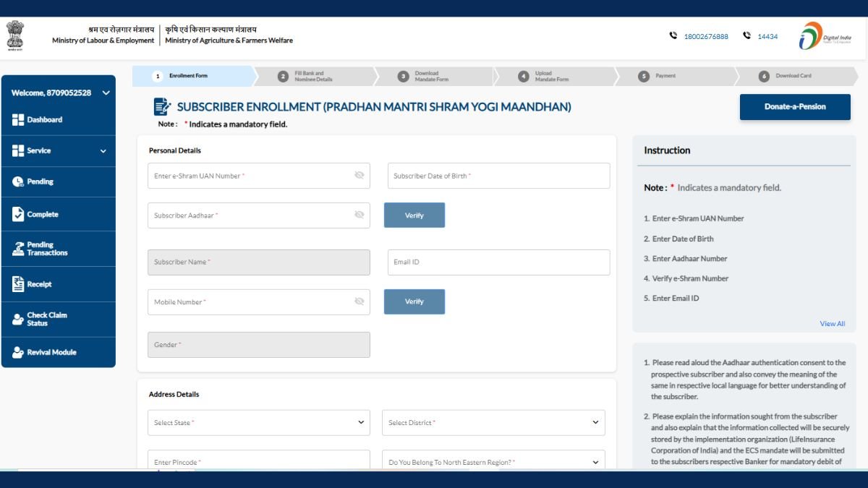The height and width of the screenshot is (488, 868).
Task: Focus the Subscriber Date of Birth field
Action: [498, 176]
